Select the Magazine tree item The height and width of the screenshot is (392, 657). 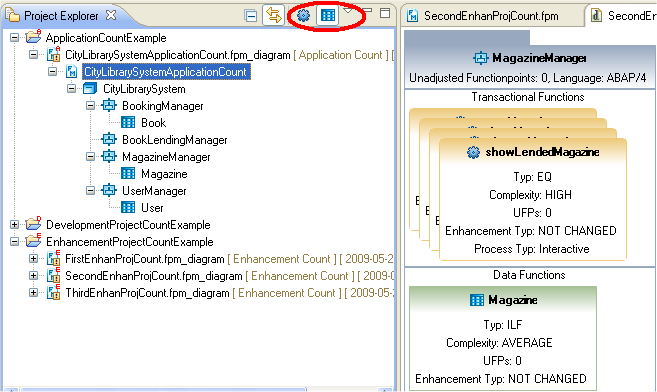coord(164,174)
